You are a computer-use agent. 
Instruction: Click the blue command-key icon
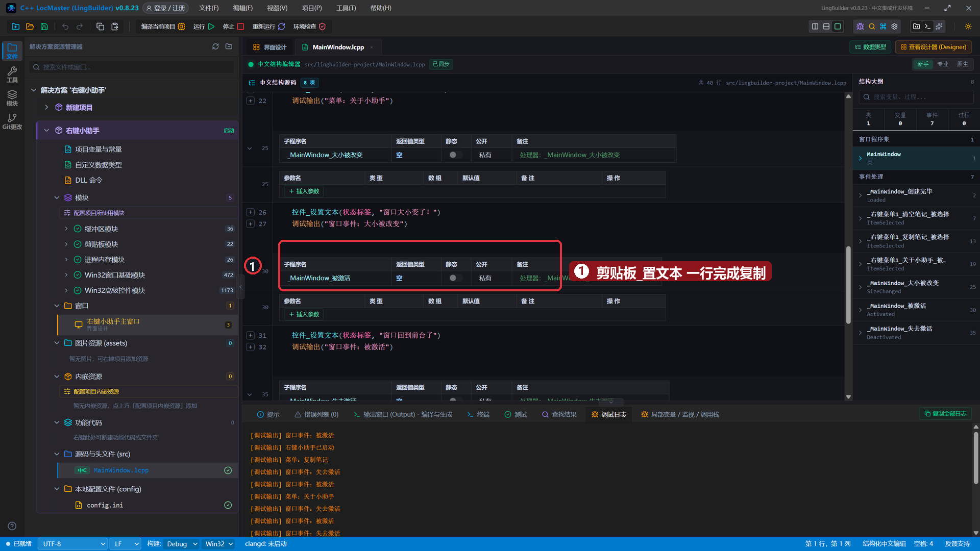click(883, 27)
